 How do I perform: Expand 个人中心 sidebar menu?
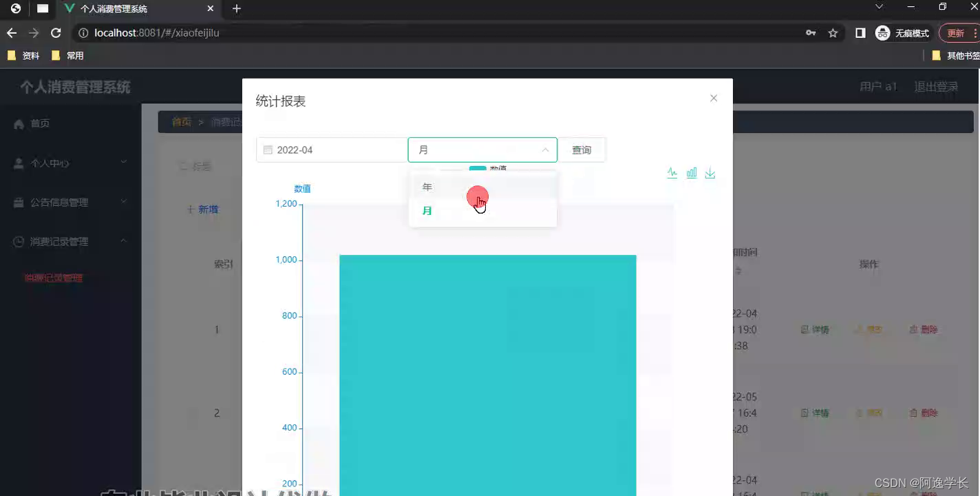pos(70,163)
